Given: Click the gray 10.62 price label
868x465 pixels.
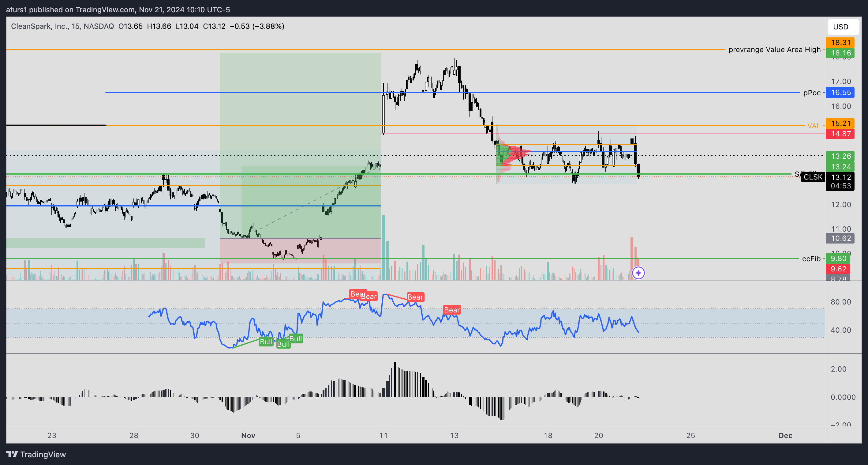Looking at the screenshot, I should pyautogui.click(x=840, y=238).
